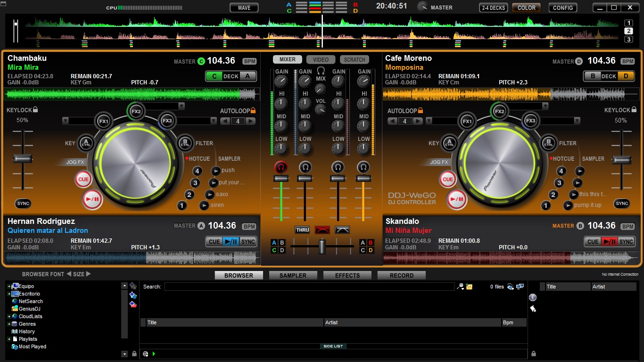
Task: Click the red CUE button on left deck
Action: [83, 179]
